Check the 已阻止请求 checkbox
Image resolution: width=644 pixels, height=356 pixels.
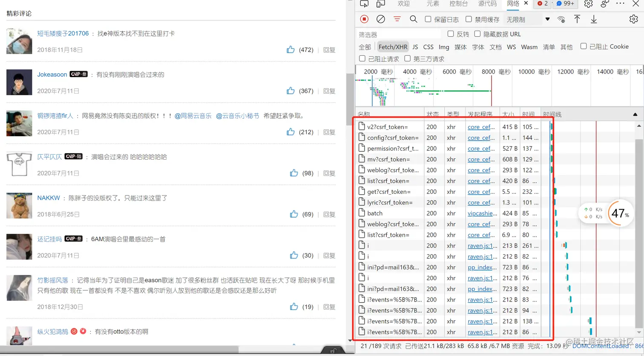coord(362,58)
